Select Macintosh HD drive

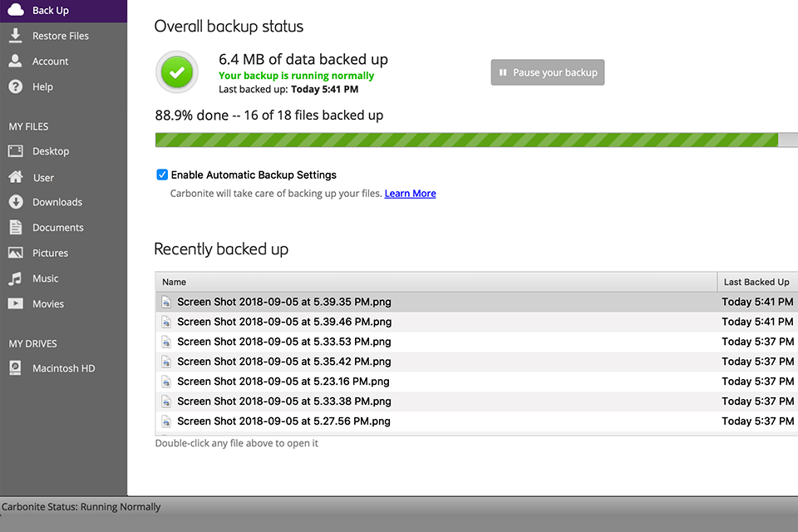tap(64, 368)
